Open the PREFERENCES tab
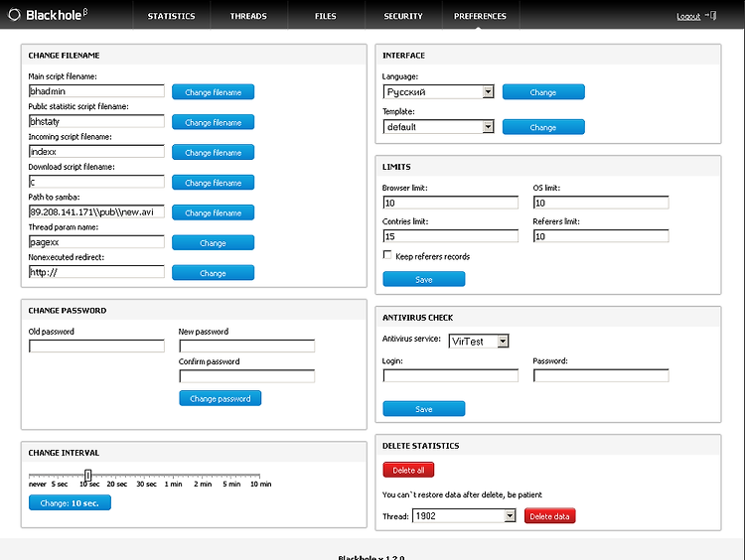 point(481,16)
